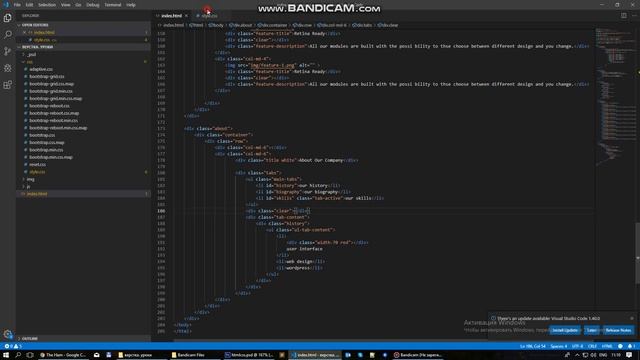Change encoding via UTF-8 status item

(x=578, y=346)
